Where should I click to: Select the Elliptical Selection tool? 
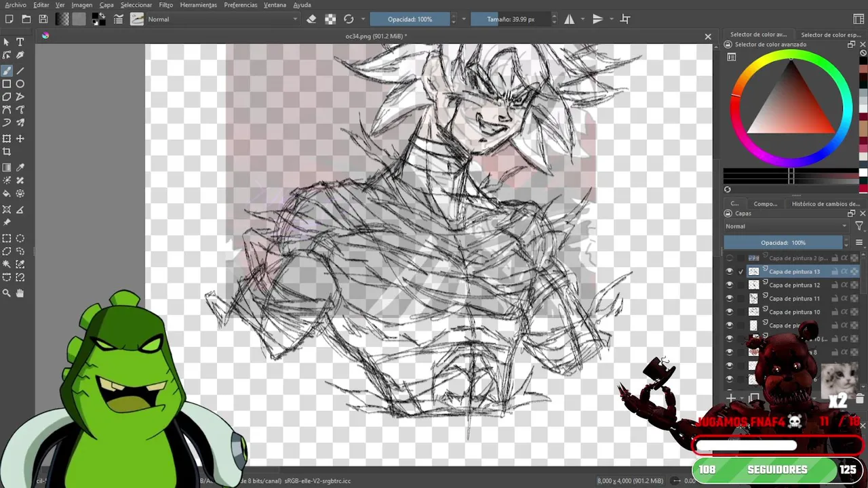point(20,239)
